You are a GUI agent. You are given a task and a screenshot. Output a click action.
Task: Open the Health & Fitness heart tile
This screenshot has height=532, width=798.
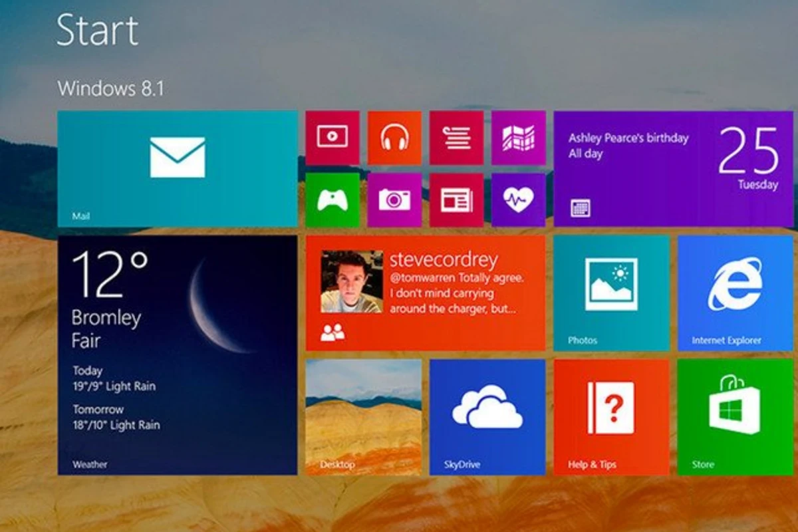click(519, 200)
